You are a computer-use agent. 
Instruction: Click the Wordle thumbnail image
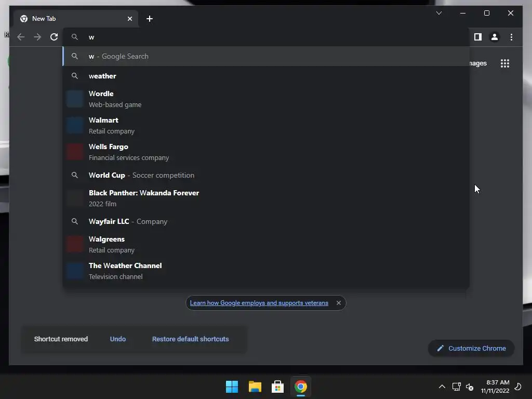tap(75, 99)
